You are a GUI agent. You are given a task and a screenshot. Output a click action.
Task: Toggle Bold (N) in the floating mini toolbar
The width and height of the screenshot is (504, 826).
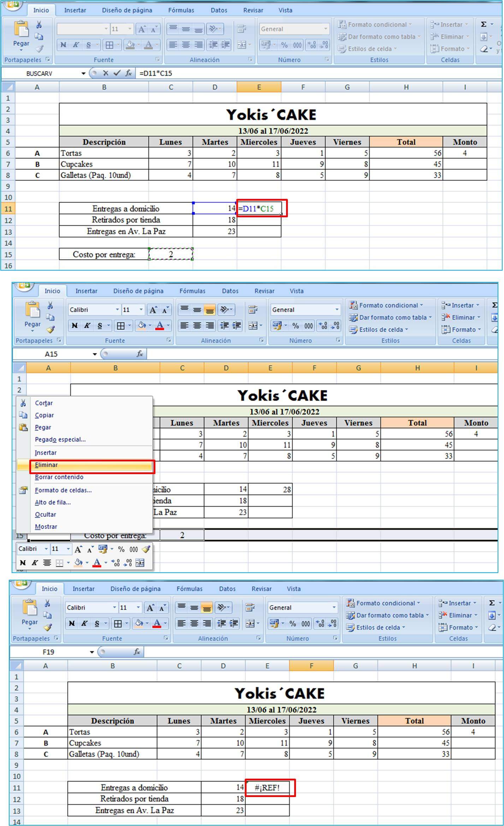[23, 563]
